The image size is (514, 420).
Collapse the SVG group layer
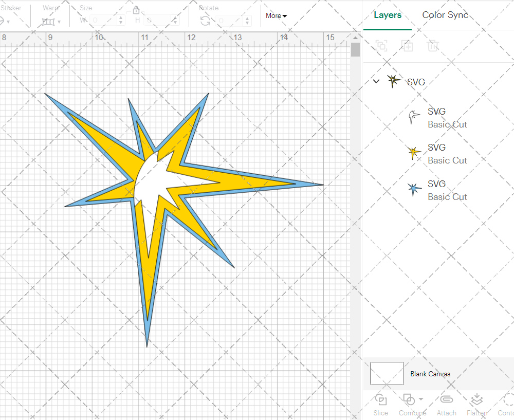376,81
